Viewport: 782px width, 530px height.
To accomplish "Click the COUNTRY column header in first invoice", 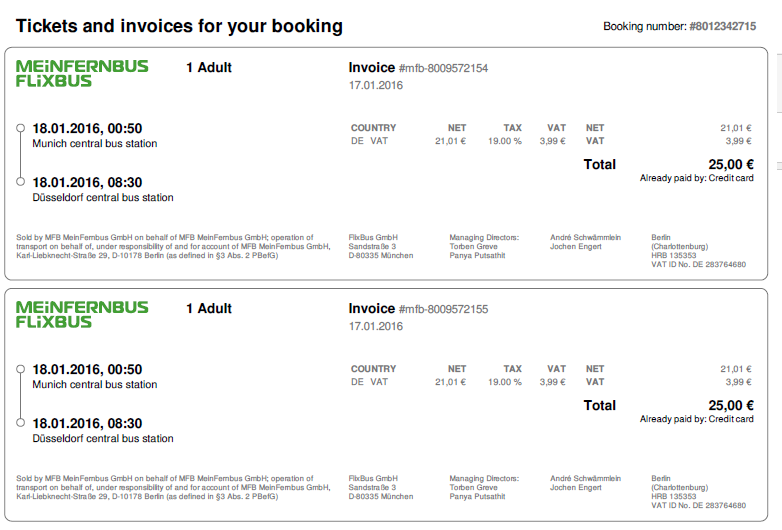I will coord(374,128).
